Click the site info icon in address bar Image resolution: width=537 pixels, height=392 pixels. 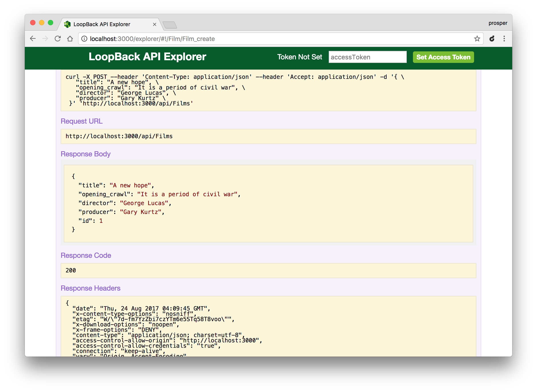coord(84,39)
